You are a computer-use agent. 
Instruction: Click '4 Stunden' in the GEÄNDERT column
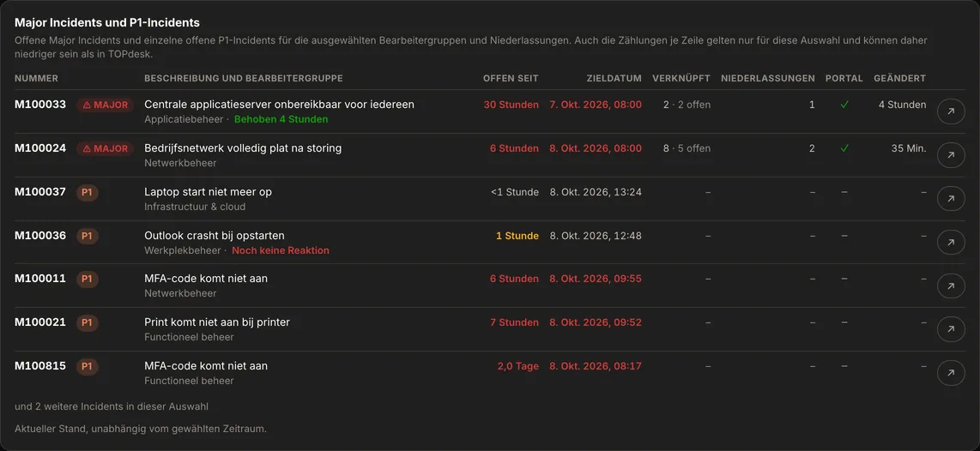[x=903, y=105]
